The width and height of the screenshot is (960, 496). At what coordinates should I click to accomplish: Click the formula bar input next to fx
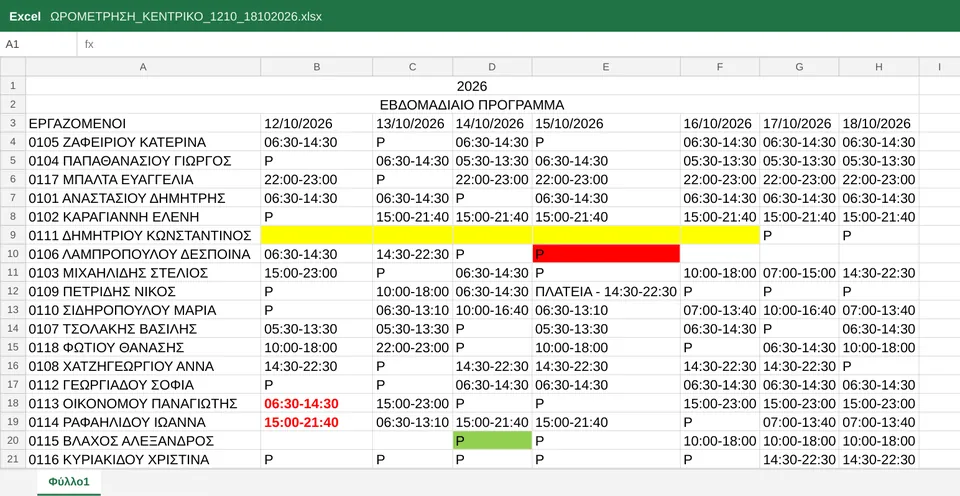(x=527, y=44)
